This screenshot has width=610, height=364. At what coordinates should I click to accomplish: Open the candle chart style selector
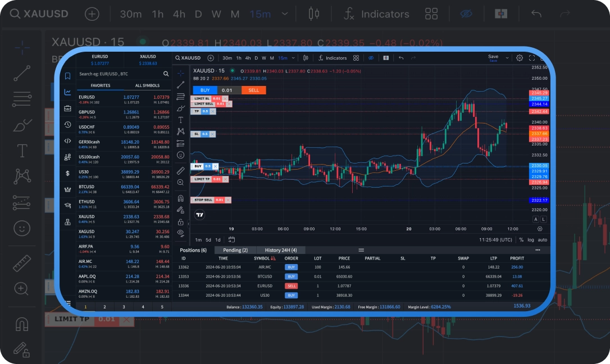pyautogui.click(x=305, y=58)
